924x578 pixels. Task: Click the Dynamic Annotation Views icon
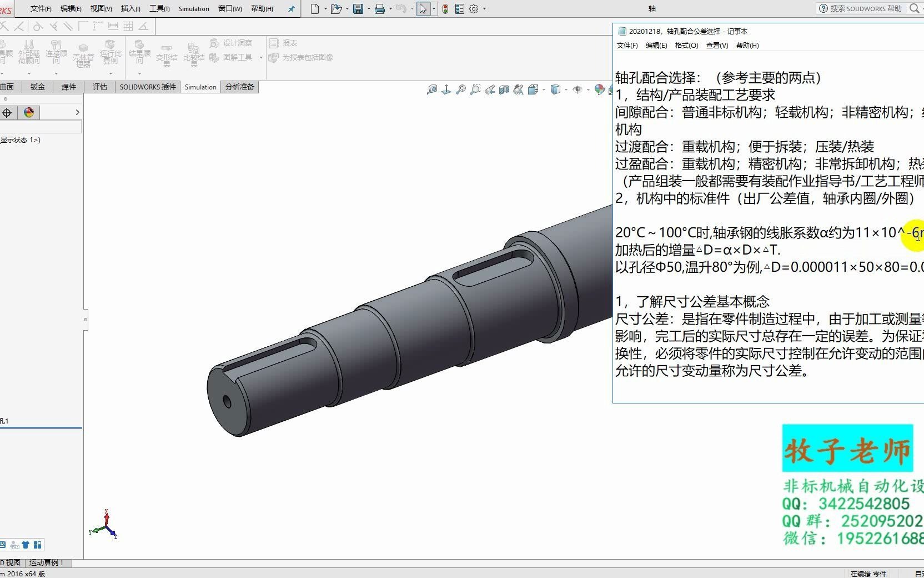coord(519,89)
